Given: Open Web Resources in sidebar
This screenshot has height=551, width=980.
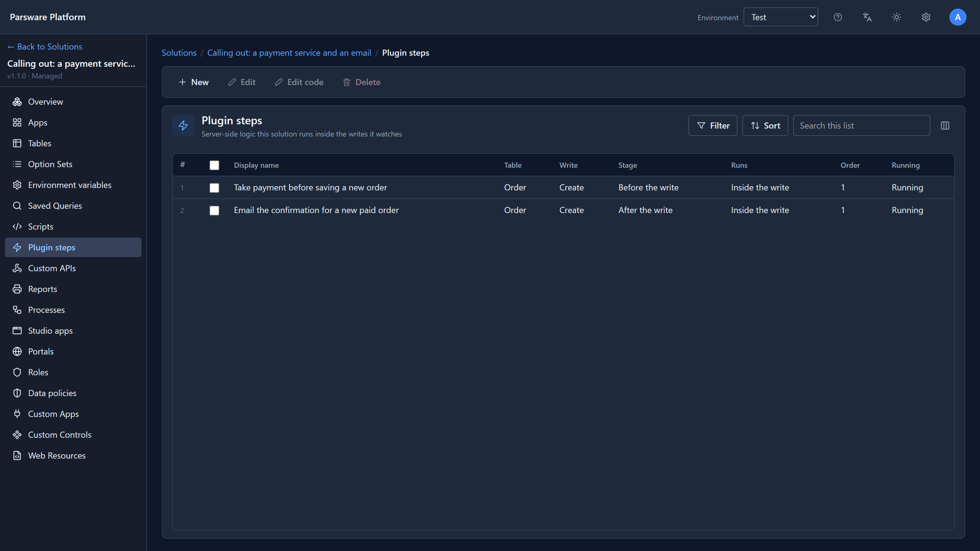Looking at the screenshot, I should 73,455.
